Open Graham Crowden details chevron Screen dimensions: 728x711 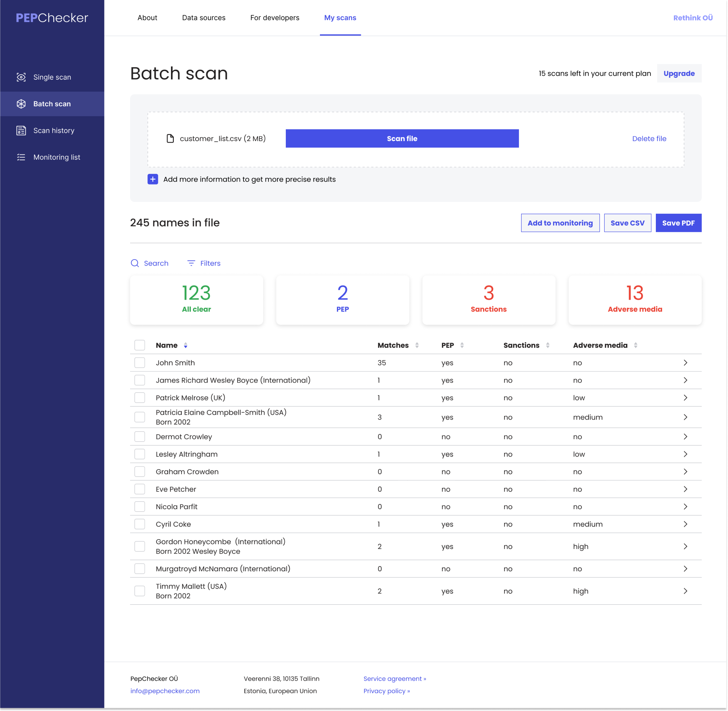point(685,472)
